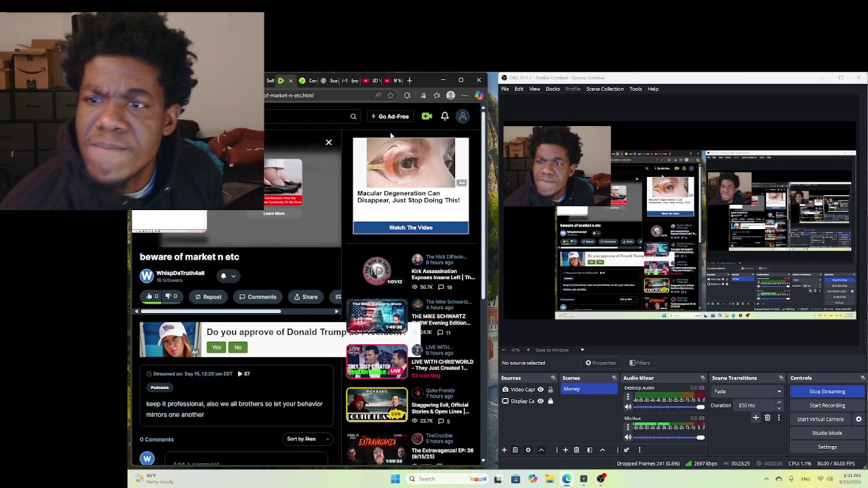The width and height of the screenshot is (868, 488).
Task: Open virtual camera settings gear
Action: coord(859,419)
